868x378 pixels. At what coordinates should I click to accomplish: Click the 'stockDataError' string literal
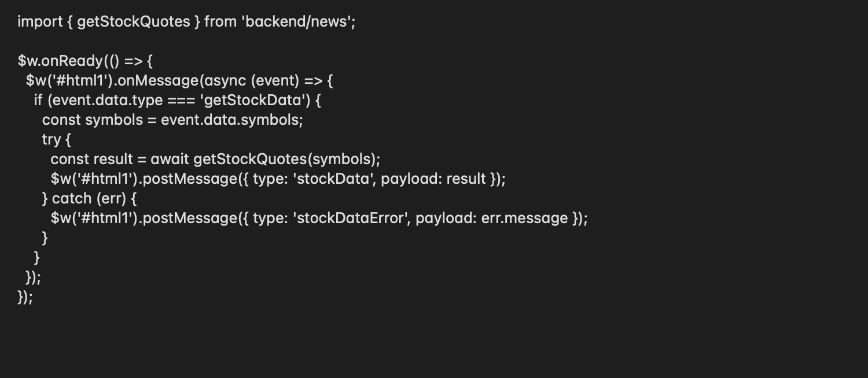click(351, 218)
